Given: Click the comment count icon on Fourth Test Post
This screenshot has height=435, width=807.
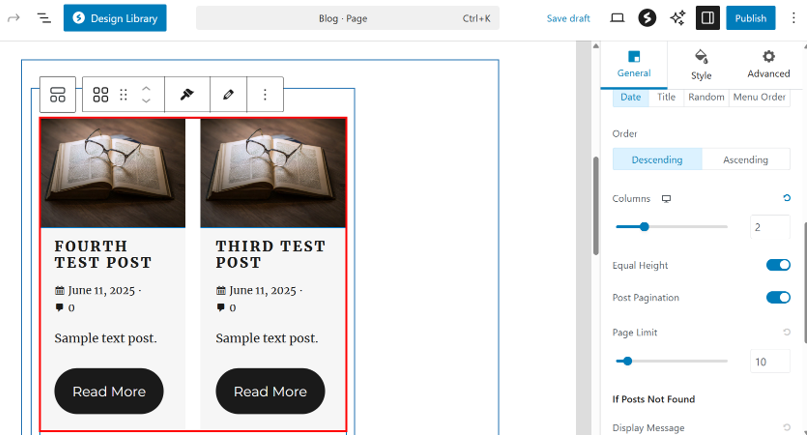Looking at the screenshot, I should pos(59,307).
